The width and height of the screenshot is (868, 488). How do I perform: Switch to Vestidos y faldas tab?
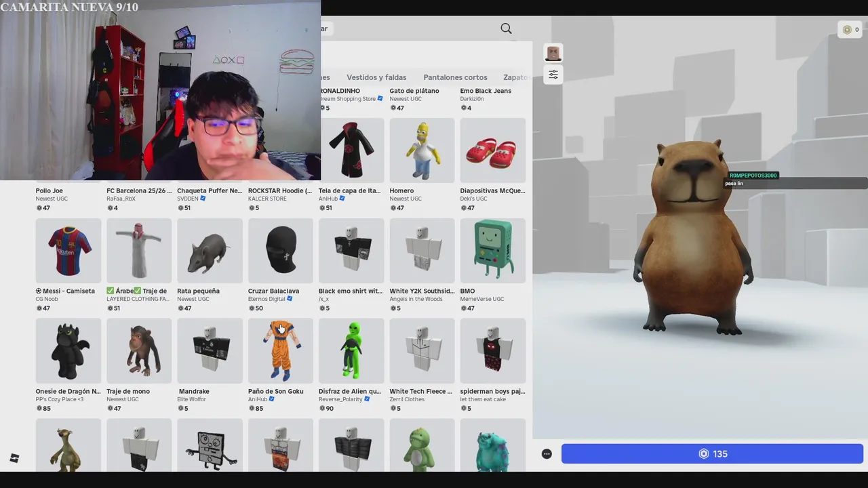[376, 77]
